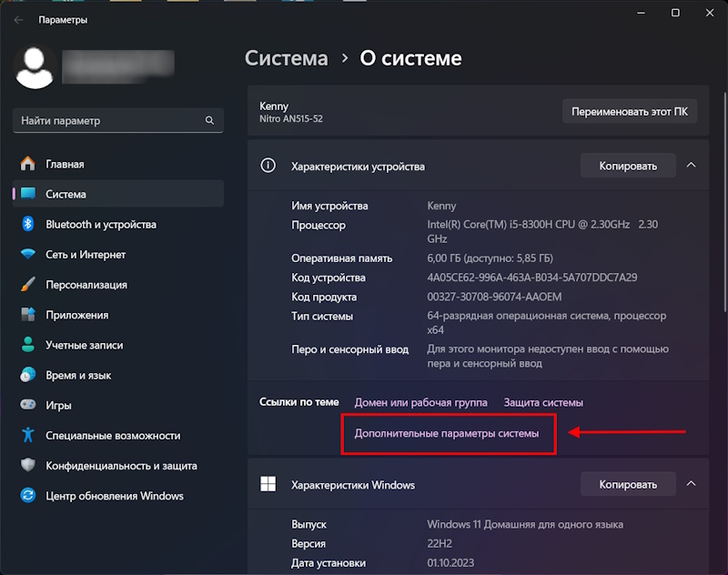Collapse the Характеристики устройства section

pyautogui.click(x=691, y=166)
